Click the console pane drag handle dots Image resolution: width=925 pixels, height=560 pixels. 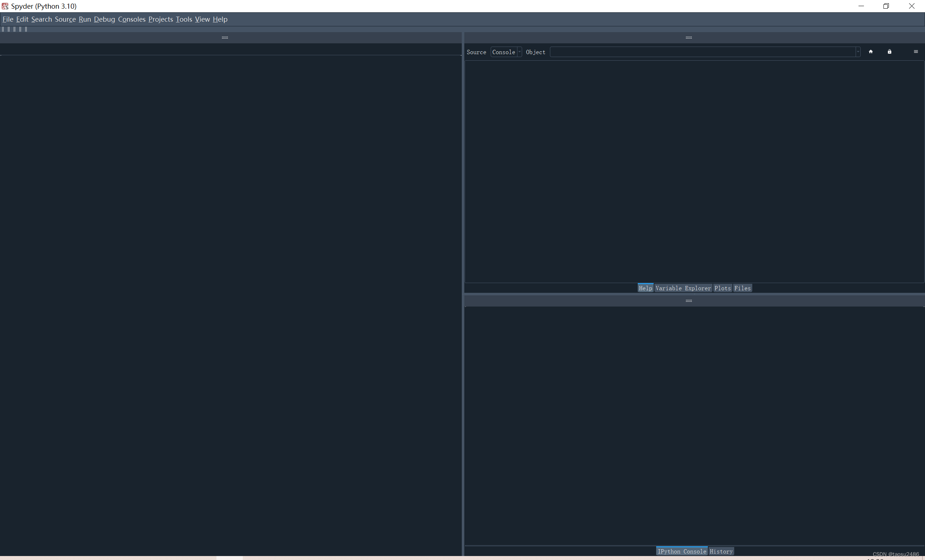coord(688,301)
